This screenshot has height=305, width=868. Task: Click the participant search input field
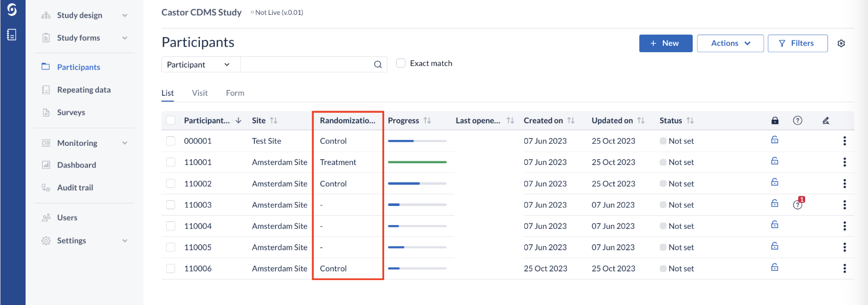[307, 64]
